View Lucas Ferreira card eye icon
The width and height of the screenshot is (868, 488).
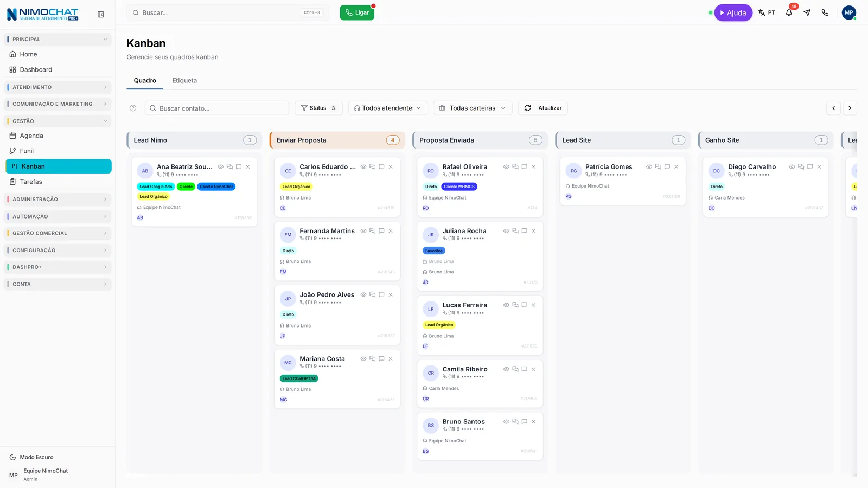pyautogui.click(x=506, y=305)
